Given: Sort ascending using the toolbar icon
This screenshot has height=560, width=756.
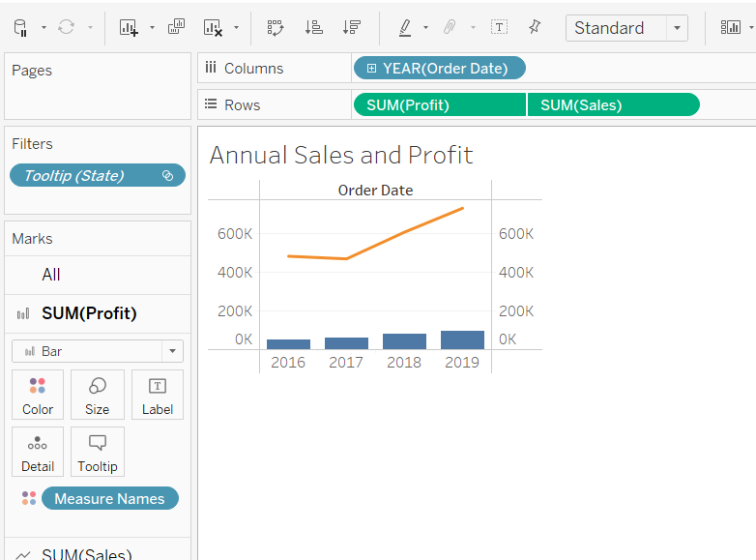Looking at the screenshot, I should click(313, 28).
